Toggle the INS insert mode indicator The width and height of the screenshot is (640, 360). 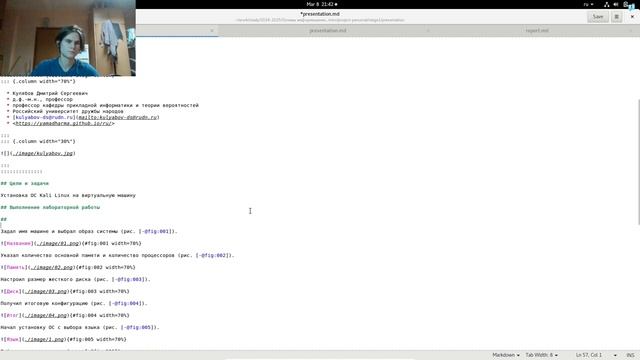[x=630, y=355]
